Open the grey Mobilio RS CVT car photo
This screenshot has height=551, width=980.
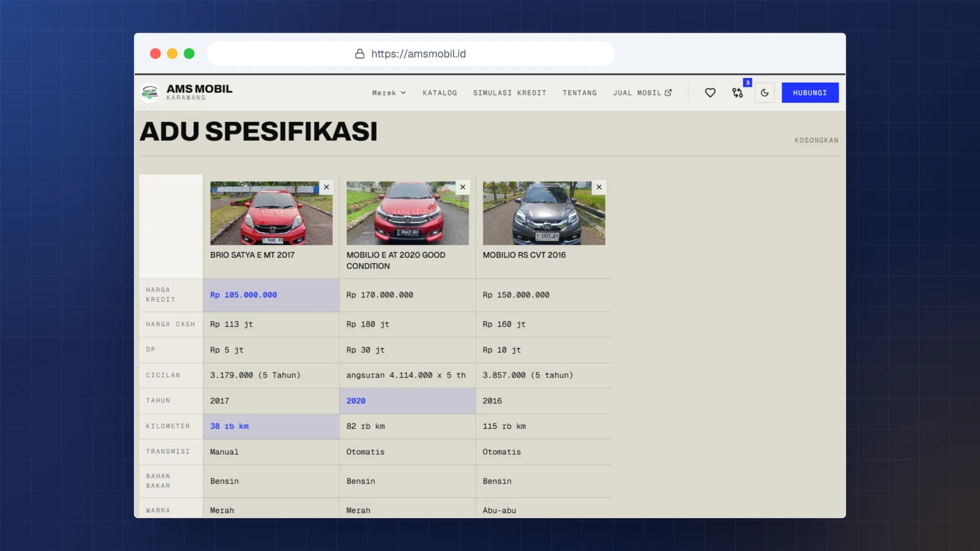point(544,213)
